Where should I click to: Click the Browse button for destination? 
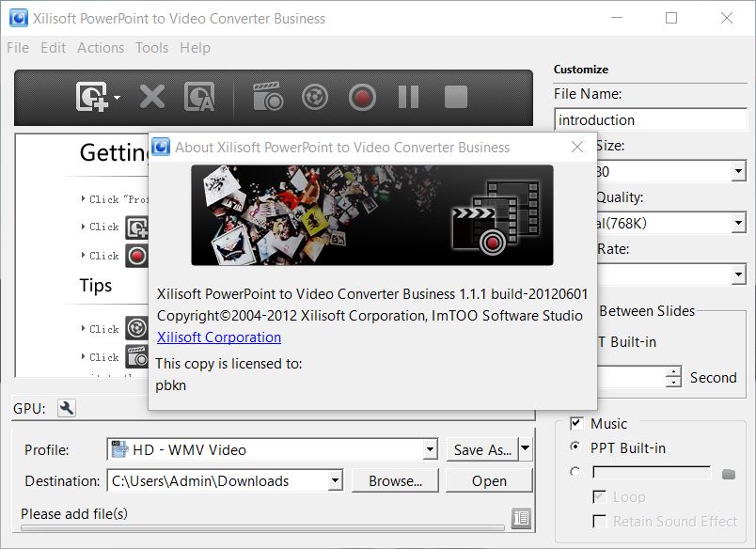tap(395, 480)
